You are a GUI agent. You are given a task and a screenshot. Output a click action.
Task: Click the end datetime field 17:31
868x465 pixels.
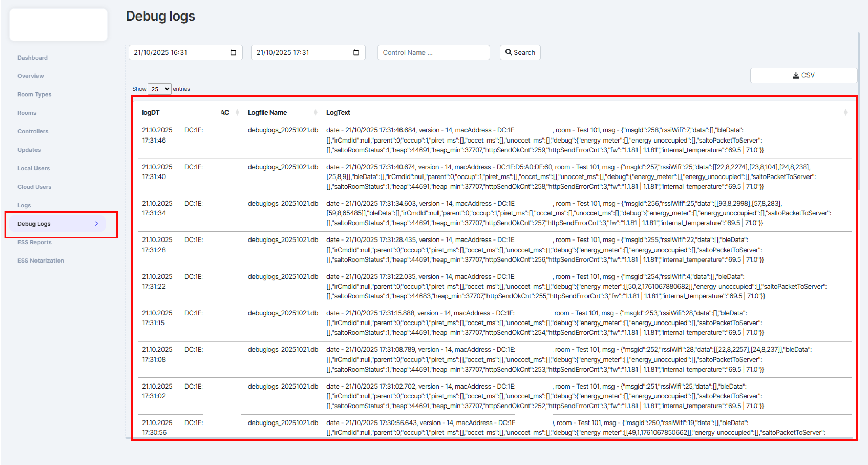[x=302, y=53]
